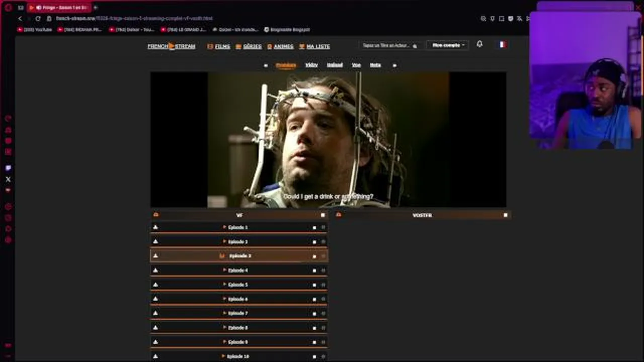644x362 pixels.
Task: Select the Uqload player tab
Action: tap(335, 65)
